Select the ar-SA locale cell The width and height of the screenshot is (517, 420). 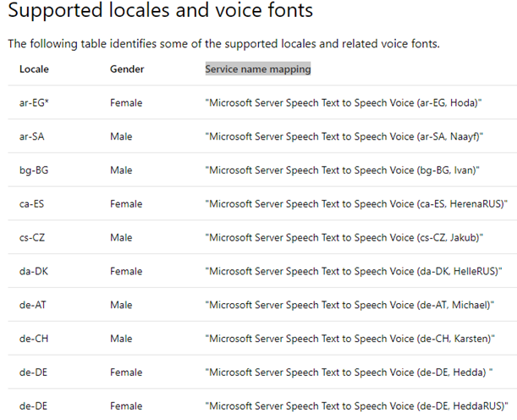coord(32,136)
